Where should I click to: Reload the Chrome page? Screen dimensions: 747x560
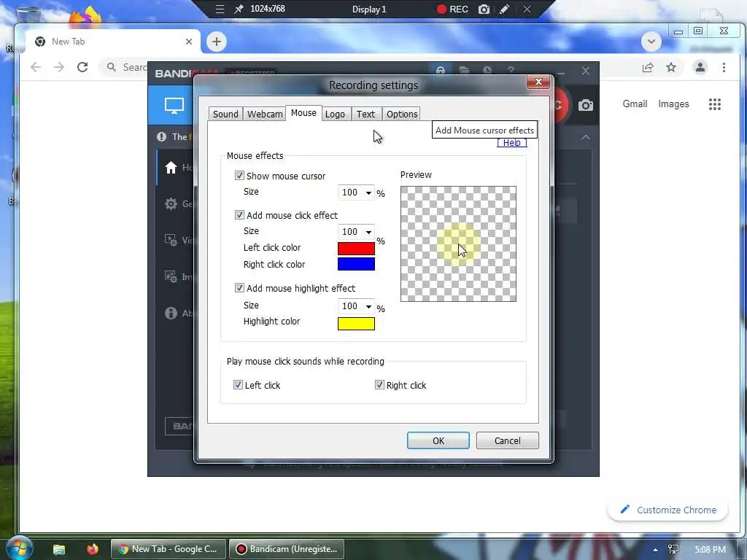82,67
